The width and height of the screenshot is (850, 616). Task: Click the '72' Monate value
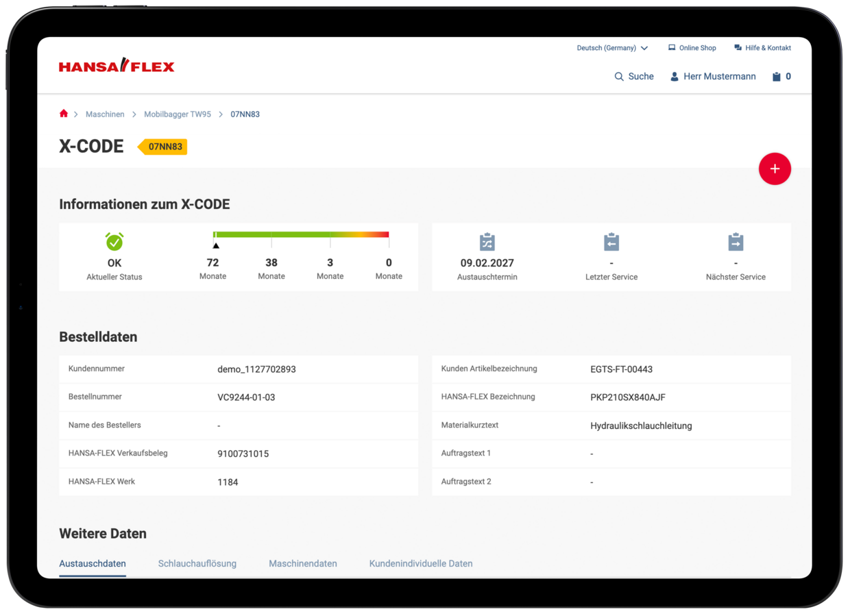(x=212, y=262)
